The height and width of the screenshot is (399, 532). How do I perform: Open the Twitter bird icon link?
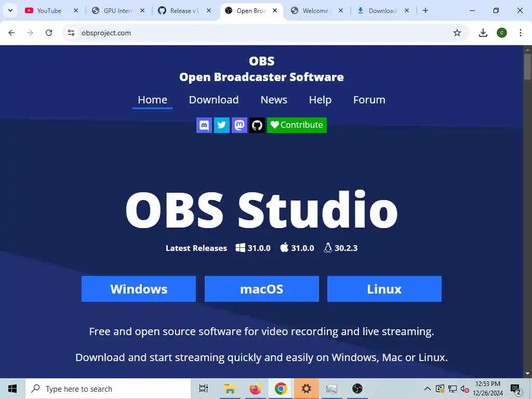(x=221, y=125)
